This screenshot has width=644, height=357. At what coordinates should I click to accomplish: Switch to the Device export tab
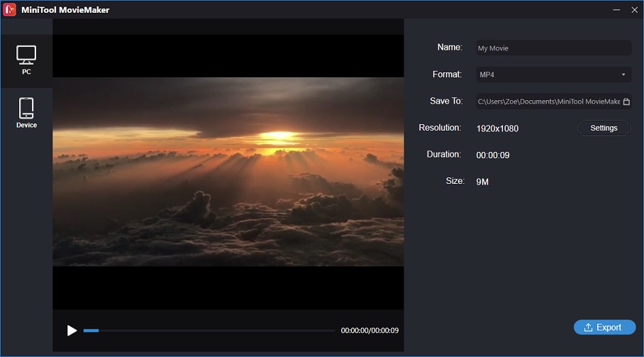tap(26, 113)
